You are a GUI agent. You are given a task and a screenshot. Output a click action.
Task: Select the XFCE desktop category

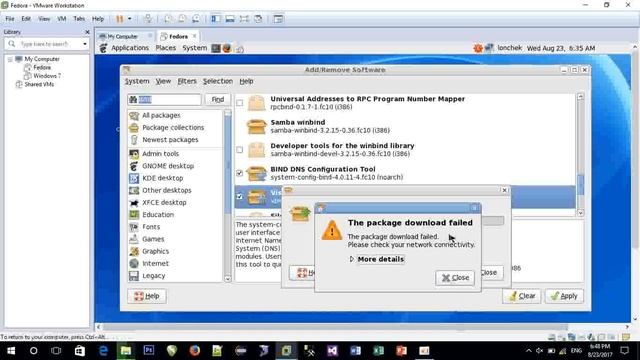tap(176, 202)
